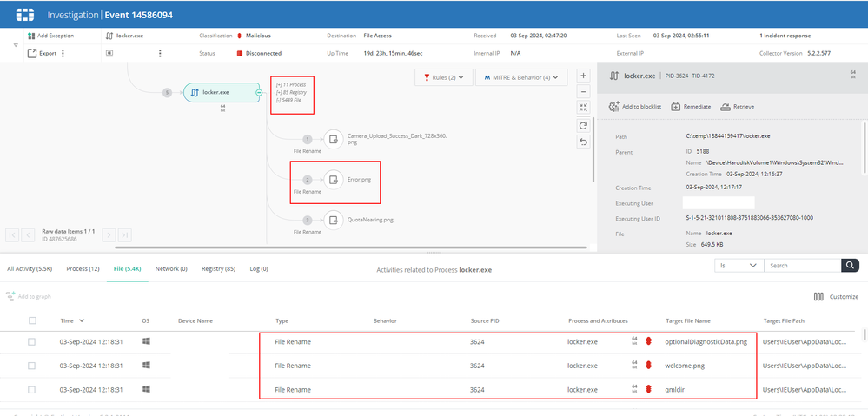Collapse the locker.exe node children
Viewport: 868px width, 416px height.
260,92
